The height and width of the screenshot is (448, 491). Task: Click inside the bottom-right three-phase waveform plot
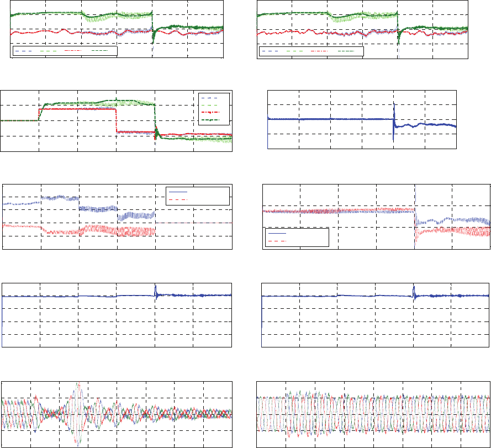(x=374, y=414)
